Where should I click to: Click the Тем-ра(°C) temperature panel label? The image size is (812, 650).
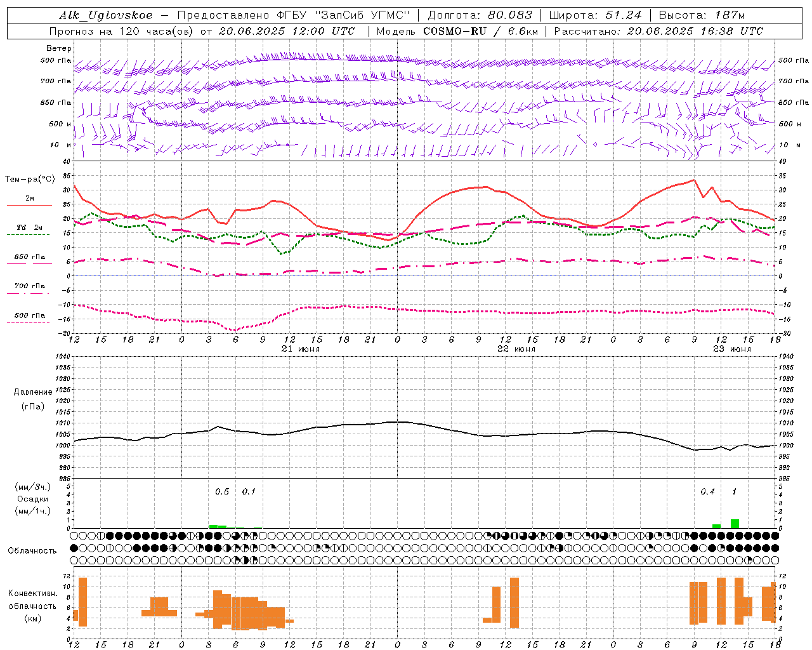click(30, 180)
